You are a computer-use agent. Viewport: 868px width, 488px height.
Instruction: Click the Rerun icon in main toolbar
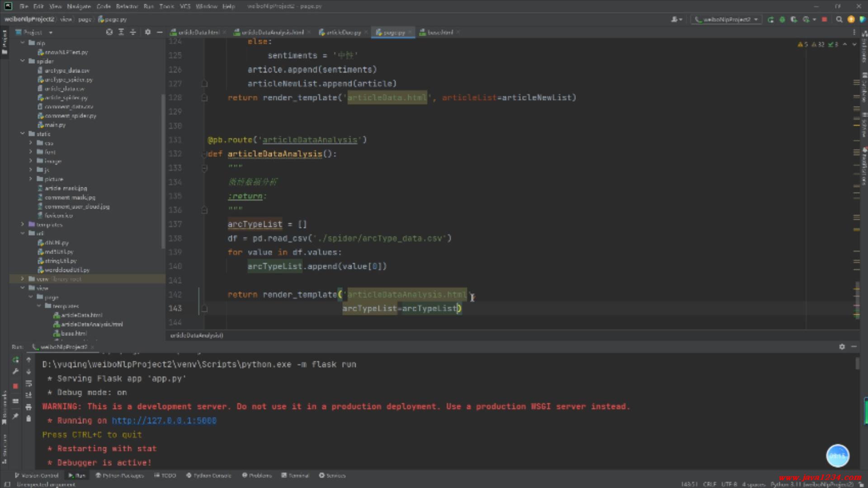[x=770, y=19]
